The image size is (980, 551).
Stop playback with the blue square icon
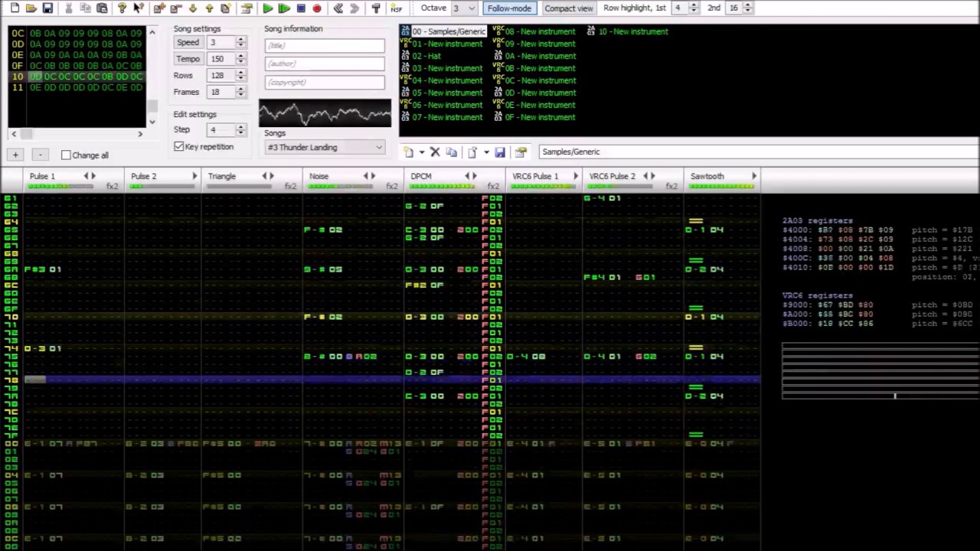click(301, 8)
